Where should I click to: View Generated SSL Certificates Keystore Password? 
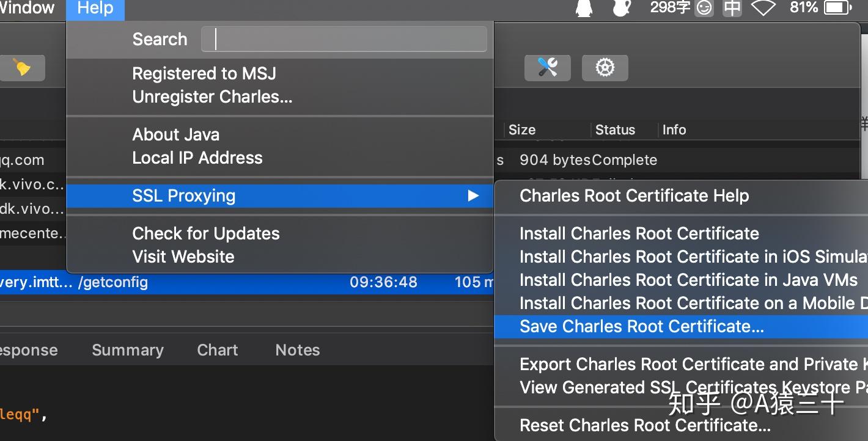[x=681, y=387]
